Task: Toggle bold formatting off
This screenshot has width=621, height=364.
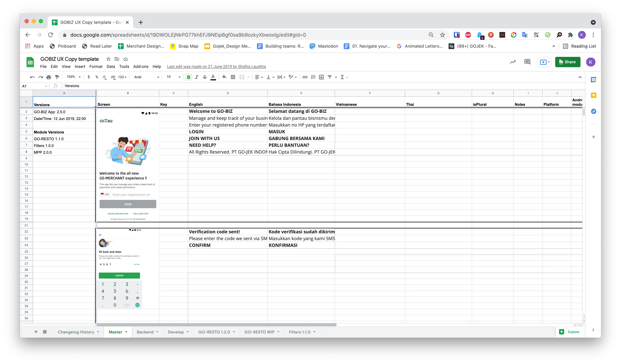Action: tap(188, 77)
